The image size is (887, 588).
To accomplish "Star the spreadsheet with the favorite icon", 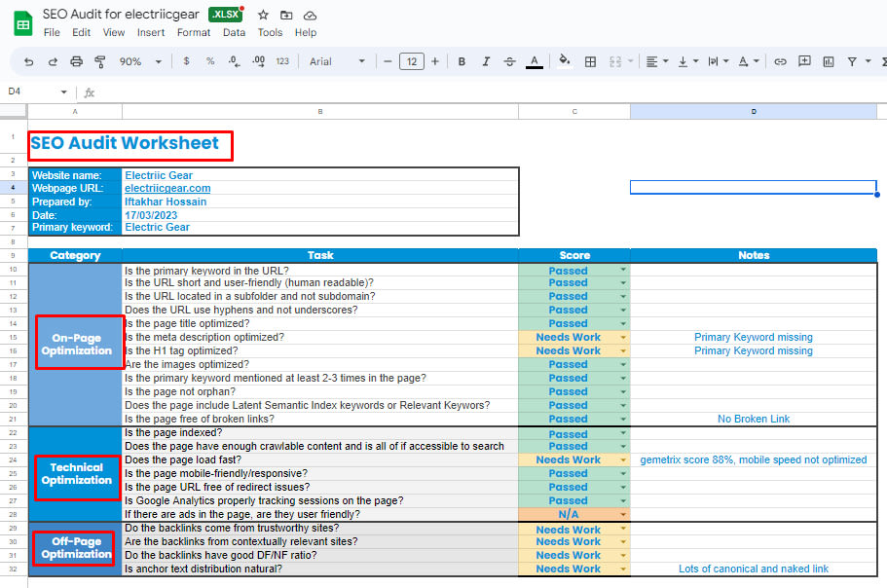I will click(x=263, y=14).
